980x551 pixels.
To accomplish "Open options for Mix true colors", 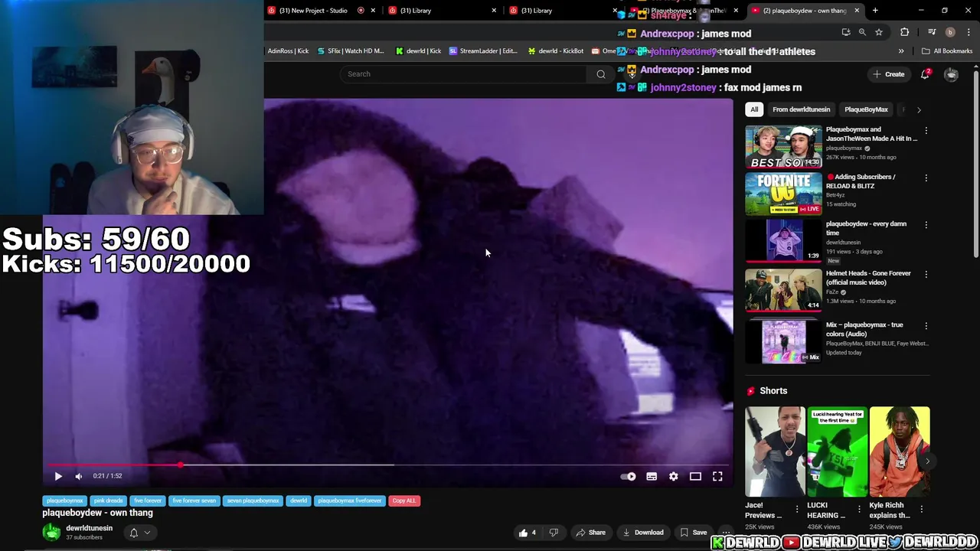I will tap(926, 326).
